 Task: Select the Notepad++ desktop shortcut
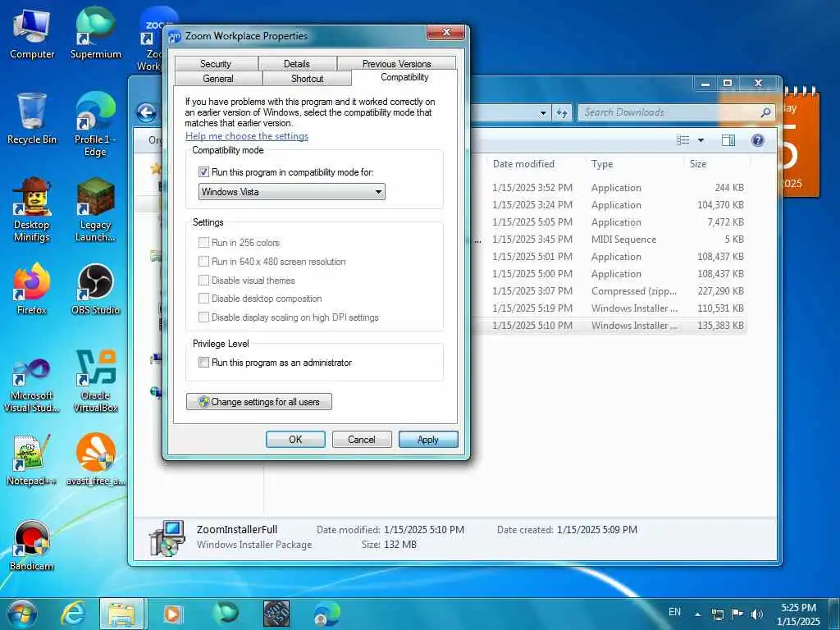point(32,459)
